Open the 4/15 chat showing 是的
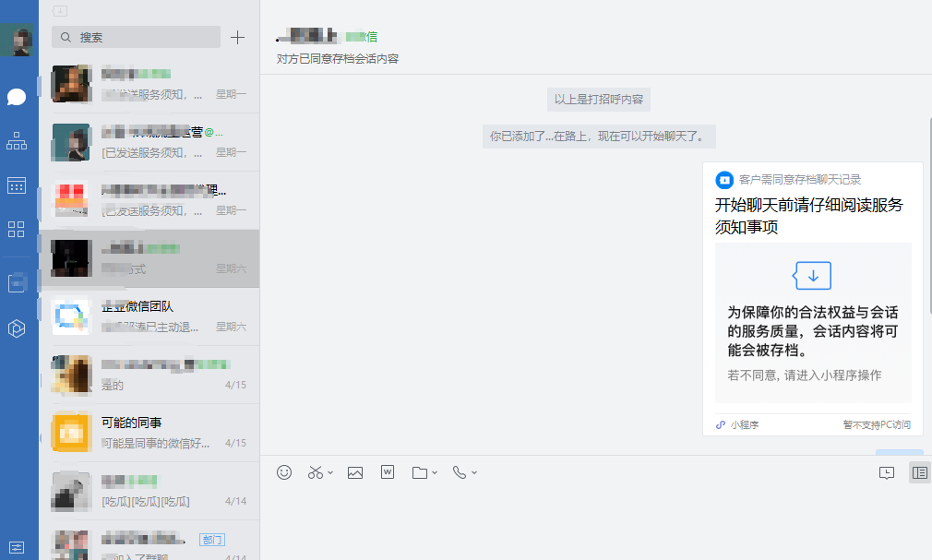932x560 pixels. [149, 375]
